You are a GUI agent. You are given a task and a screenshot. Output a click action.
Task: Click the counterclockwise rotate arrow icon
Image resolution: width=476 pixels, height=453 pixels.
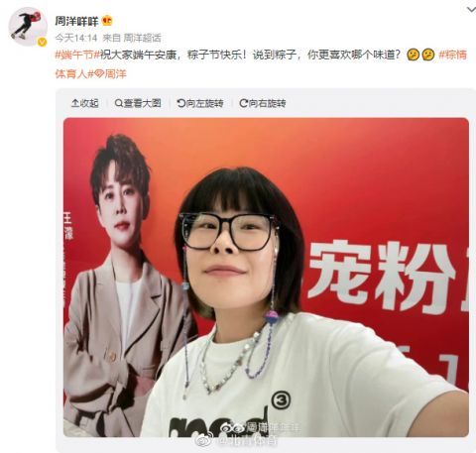pos(180,103)
